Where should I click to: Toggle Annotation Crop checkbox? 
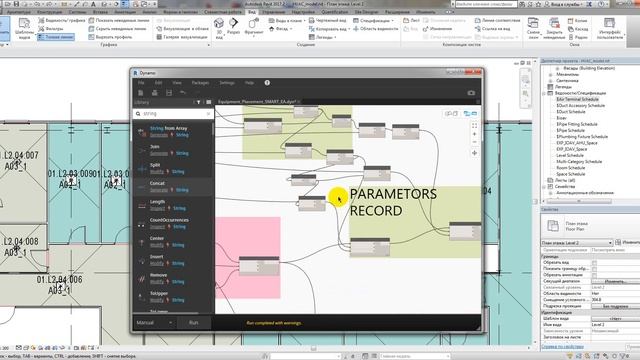coord(594,275)
